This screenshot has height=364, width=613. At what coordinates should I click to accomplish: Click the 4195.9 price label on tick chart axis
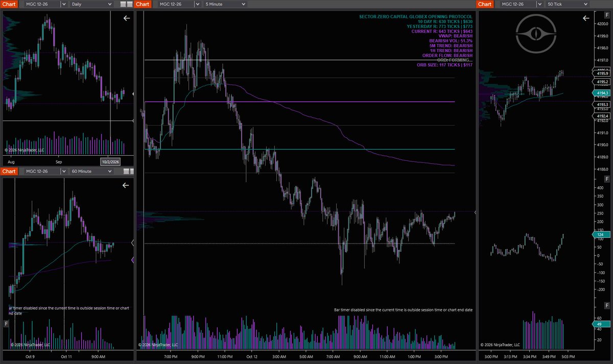point(602,74)
